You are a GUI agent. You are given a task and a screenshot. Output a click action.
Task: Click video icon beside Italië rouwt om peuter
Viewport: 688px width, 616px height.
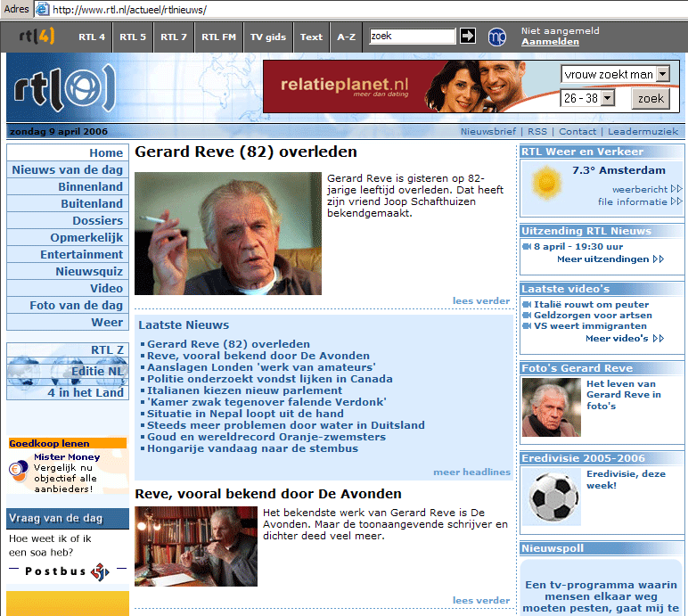click(527, 304)
